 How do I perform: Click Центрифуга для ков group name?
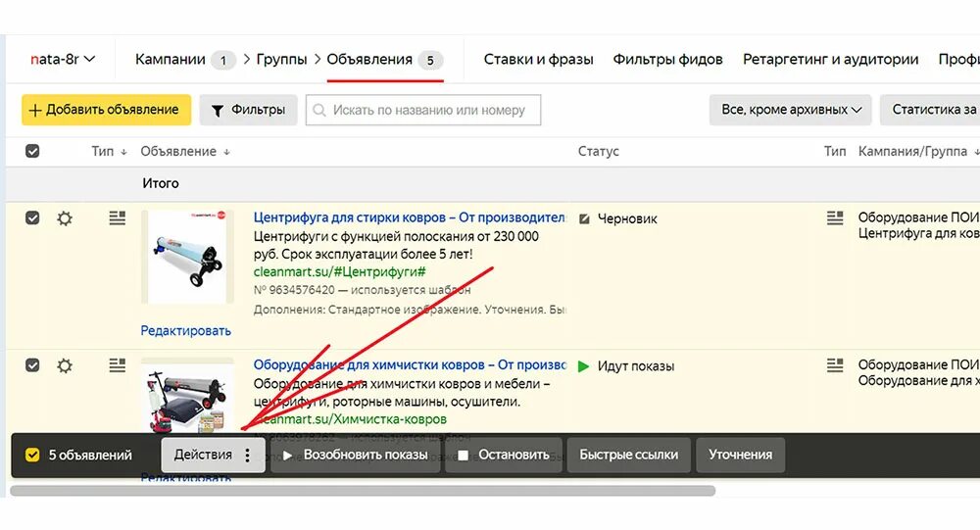pyautogui.click(x=918, y=233)
